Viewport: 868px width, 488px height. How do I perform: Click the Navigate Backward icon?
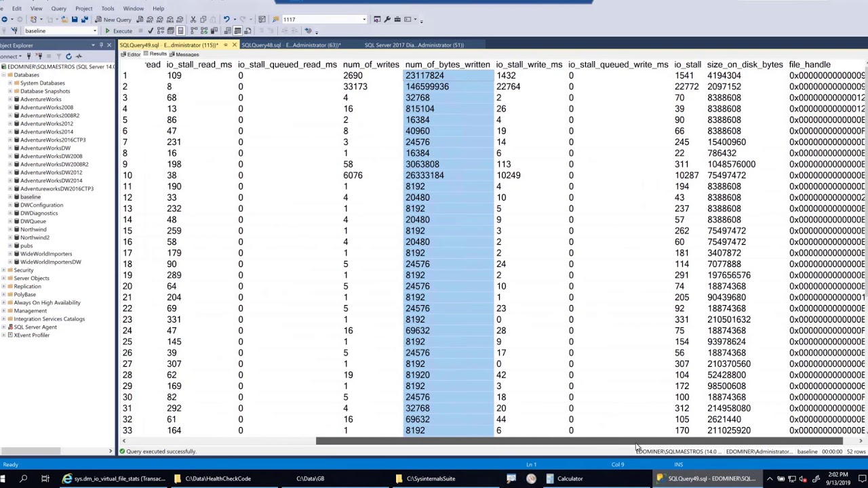pyautogui.click(x=4, y=19)
